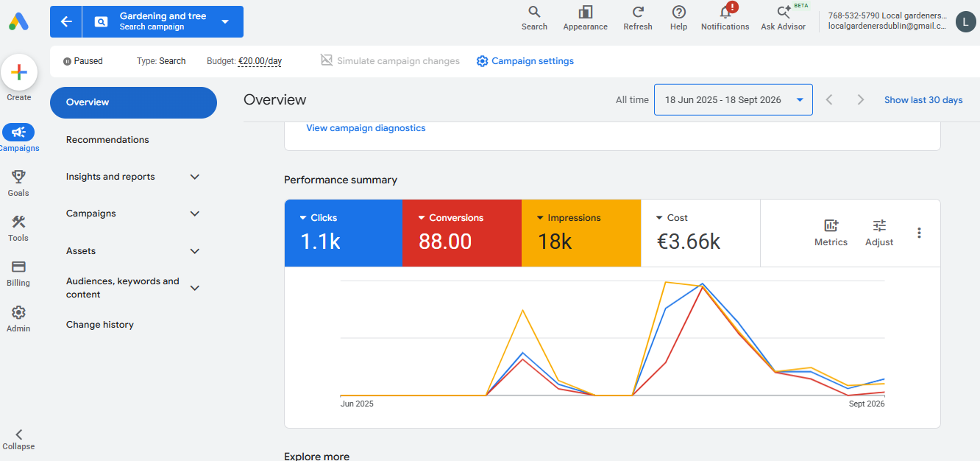This screenshot has width=980, height=461.
Task: Click the Google Ads logo
Action: (x=19, y=21)
